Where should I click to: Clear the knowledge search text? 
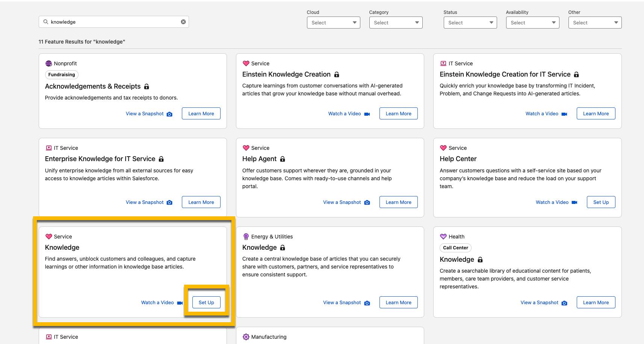183,22
